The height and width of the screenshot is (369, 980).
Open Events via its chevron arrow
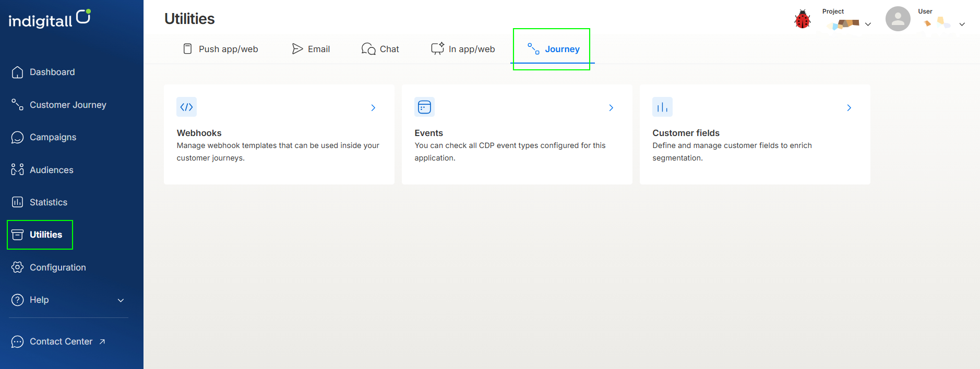[611, 107]
